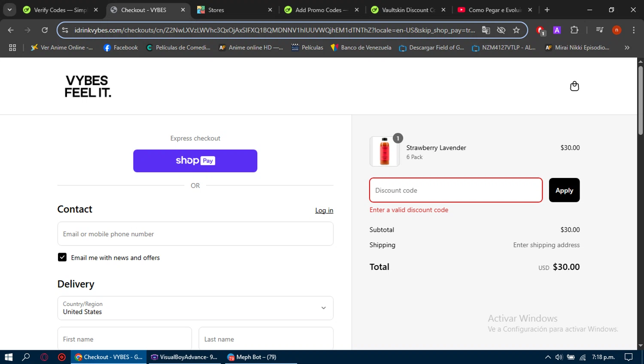This screenshot has width=644, height=364.
Task: Switch to the Verify Codes tab
Action: pyautogui.click(x=60, y=10)
